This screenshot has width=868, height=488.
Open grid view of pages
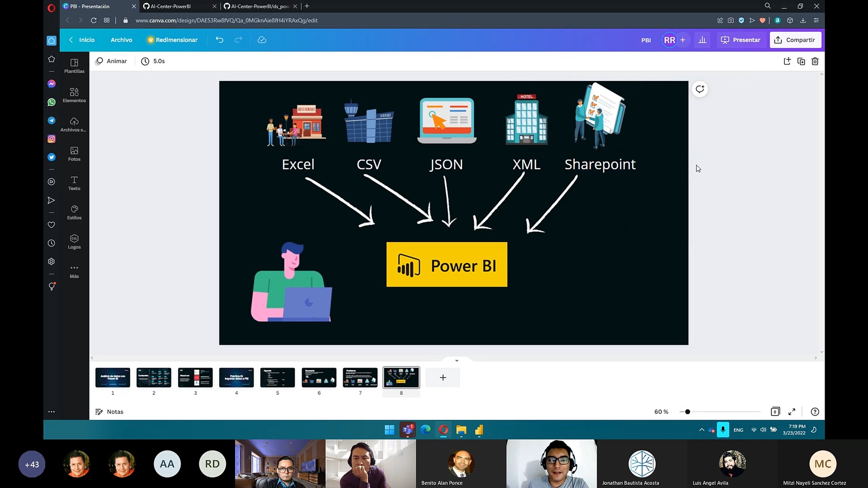pos(775,412)
